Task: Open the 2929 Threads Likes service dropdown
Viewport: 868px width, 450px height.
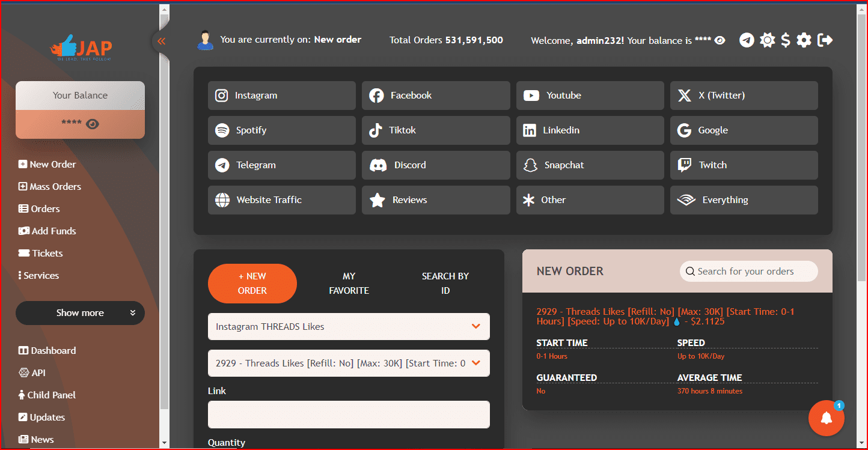Action: point(349,363)
